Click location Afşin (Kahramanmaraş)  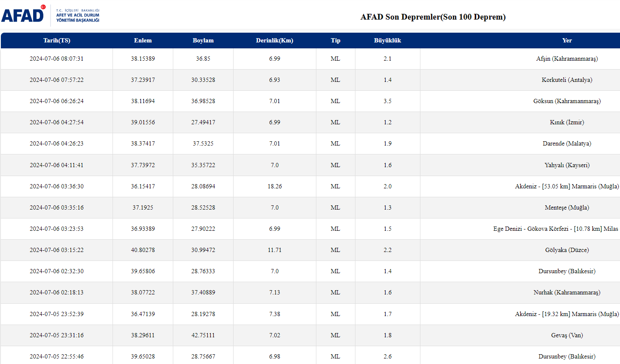(567, 59)
